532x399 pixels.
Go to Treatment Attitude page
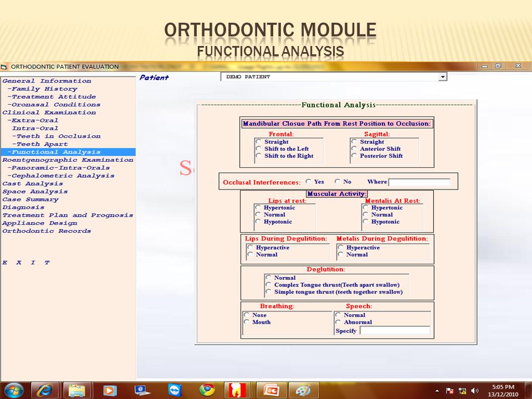(52, 96)
